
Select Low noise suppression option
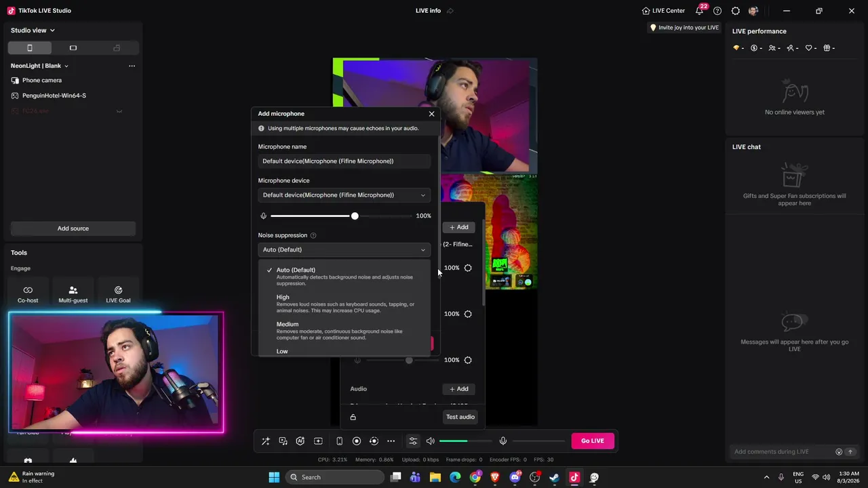tap(344, 350)
